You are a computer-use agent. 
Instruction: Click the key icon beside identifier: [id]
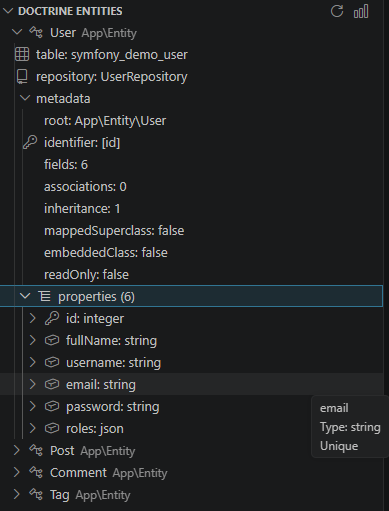coord(30,142)
